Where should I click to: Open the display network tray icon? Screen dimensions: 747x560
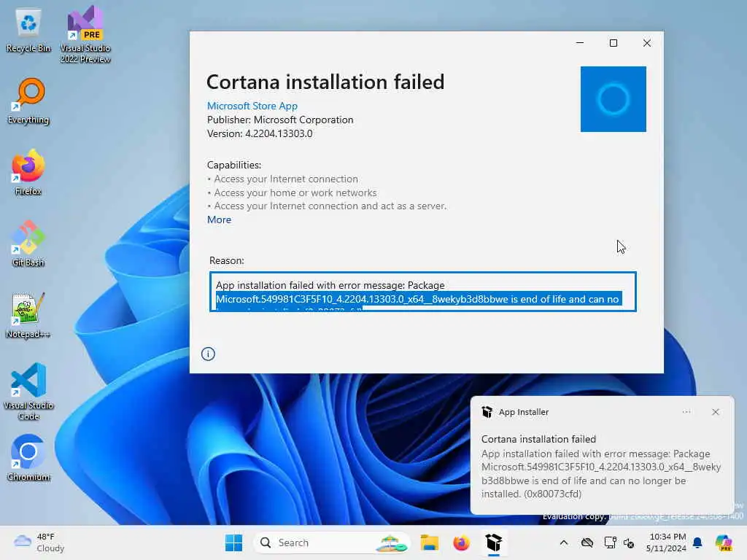point(610,542)
